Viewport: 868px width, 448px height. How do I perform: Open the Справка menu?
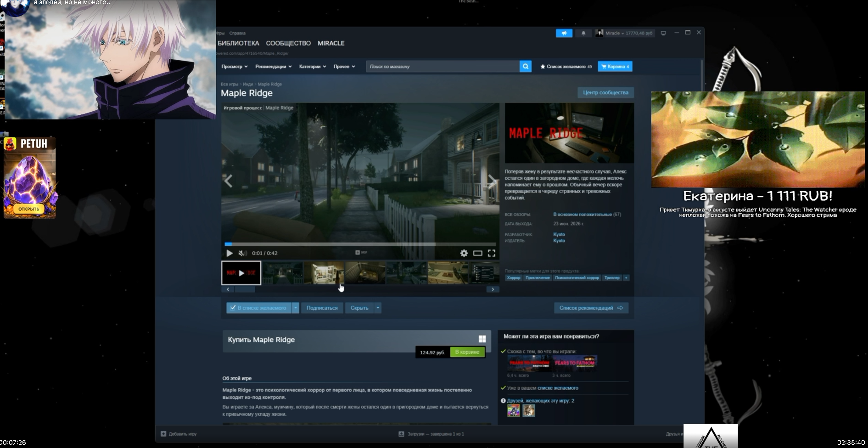tap(237, 33)
